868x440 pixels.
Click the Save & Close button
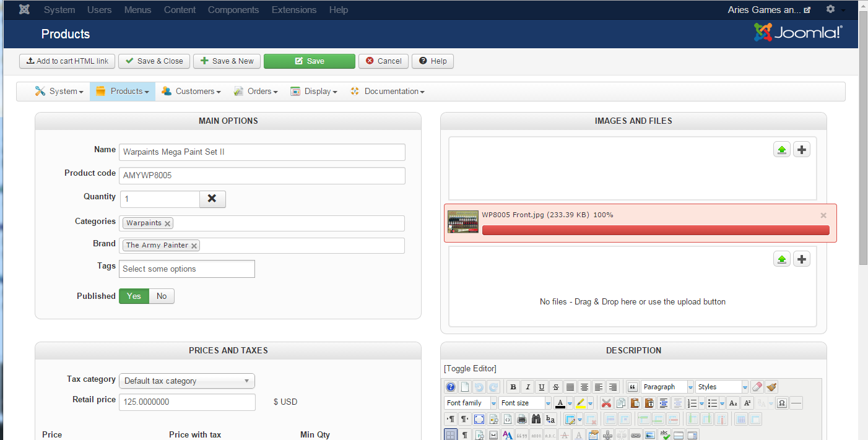154,61
